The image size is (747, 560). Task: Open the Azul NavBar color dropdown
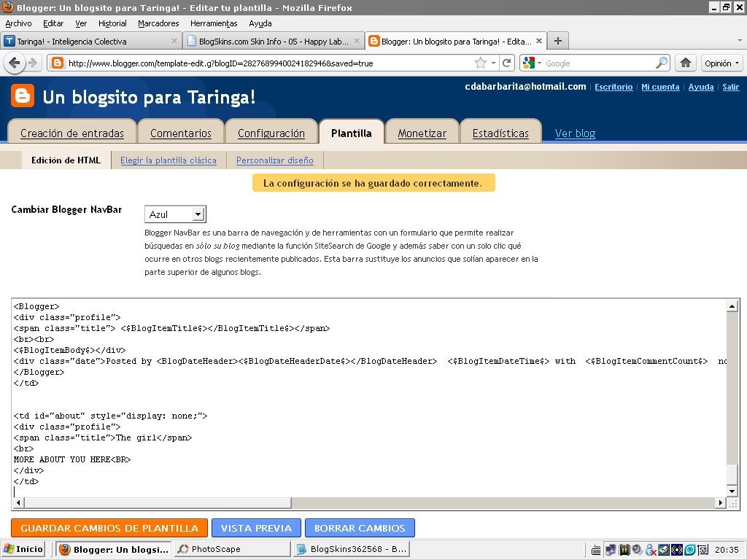[x=175, y=214]
